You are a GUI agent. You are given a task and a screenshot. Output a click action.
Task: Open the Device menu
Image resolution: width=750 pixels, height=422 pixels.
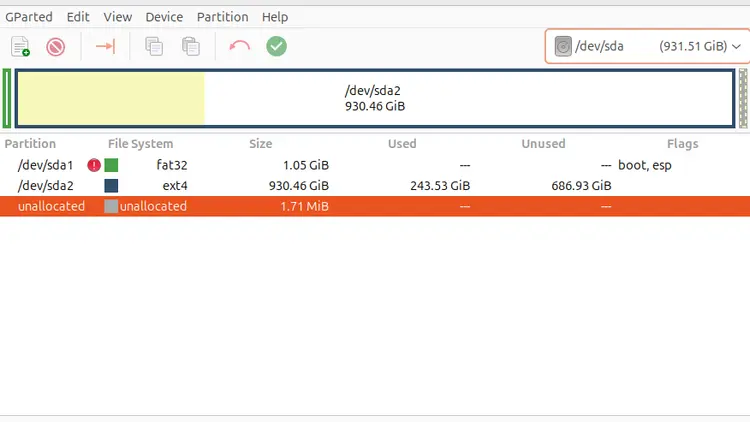point(164,17)
